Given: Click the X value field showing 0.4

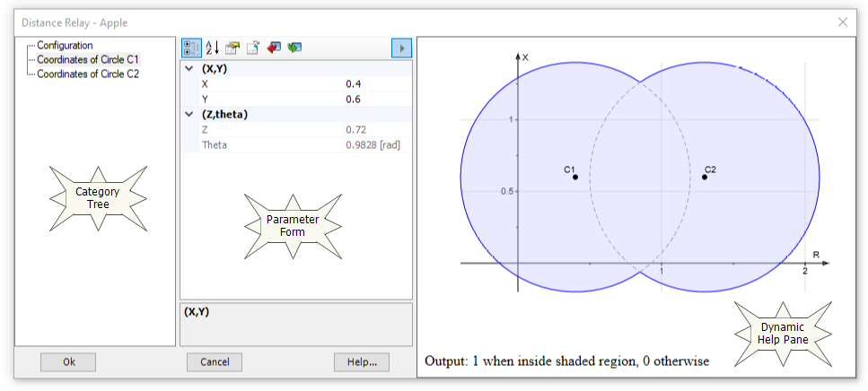Looking at the screenshot, I should (x=377, y=84).
